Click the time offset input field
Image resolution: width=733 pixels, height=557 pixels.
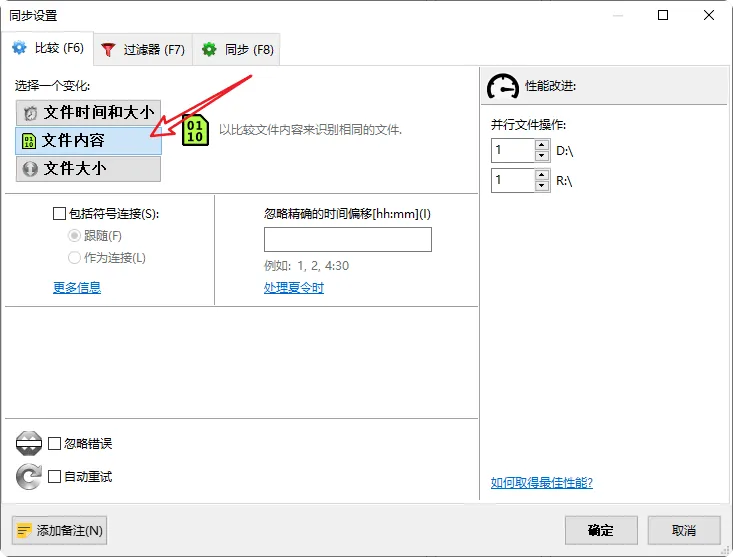[348, 239]
